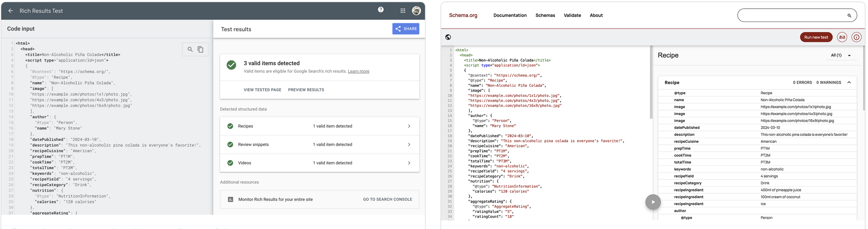Click the prepTime value PT1M
The image size is (868, 229).
click(x=765, y=149)
